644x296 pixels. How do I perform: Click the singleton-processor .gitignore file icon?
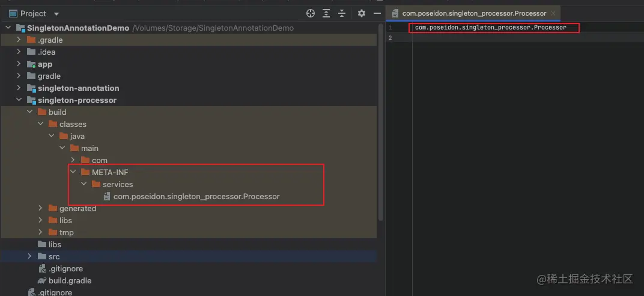tap(42, 269)
